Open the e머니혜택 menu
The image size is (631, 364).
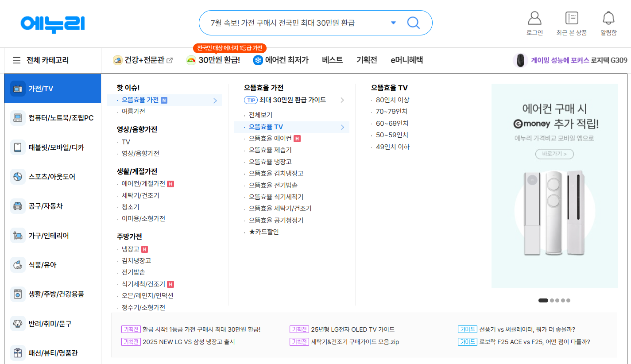point(406,60)
